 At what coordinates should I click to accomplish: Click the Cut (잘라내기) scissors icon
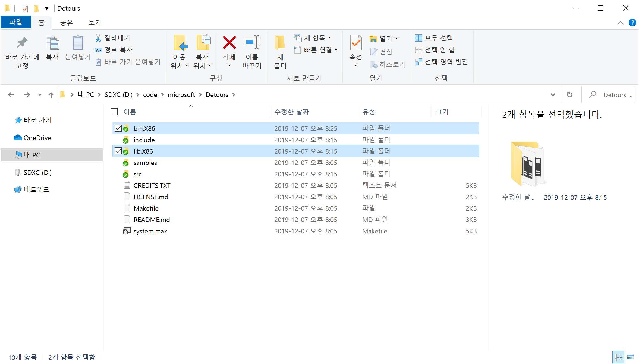pos(98,38)
